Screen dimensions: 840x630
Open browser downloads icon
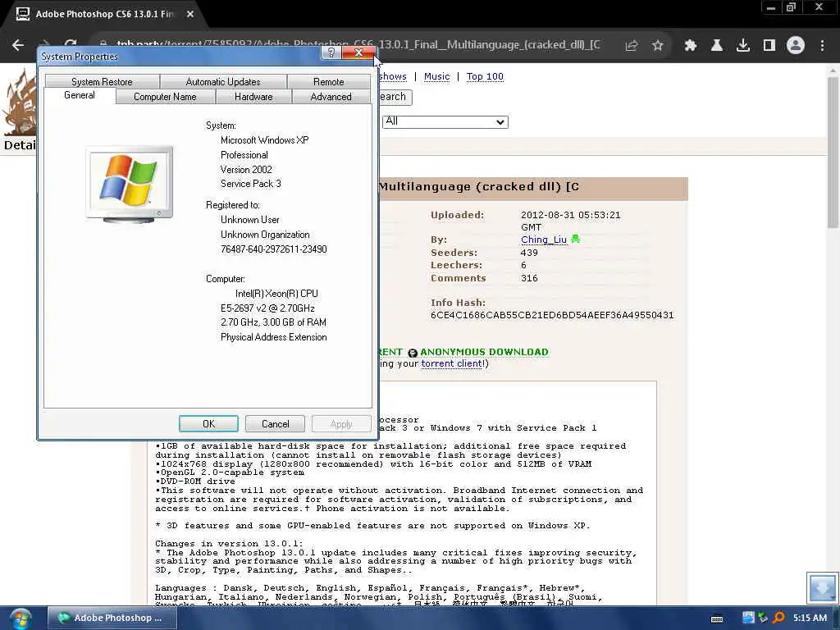743,46
